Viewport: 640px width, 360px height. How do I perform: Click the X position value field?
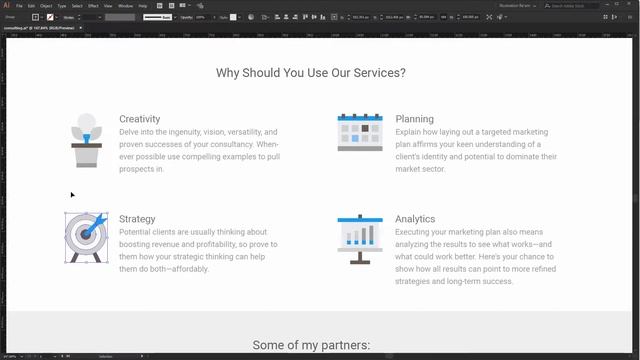click(x=361, y=17)
